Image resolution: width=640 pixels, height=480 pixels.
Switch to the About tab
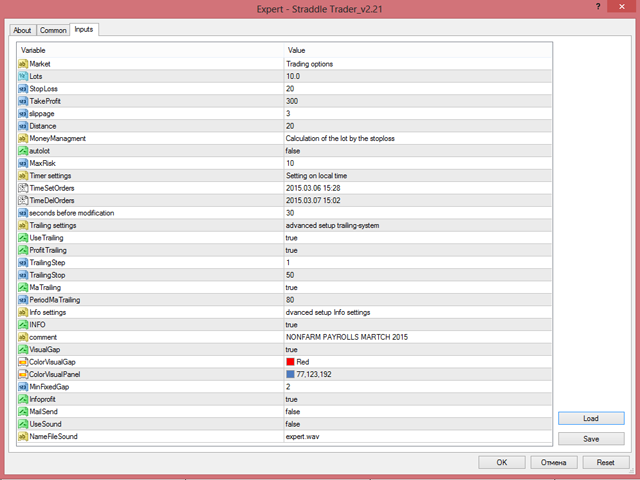point(22,30)
